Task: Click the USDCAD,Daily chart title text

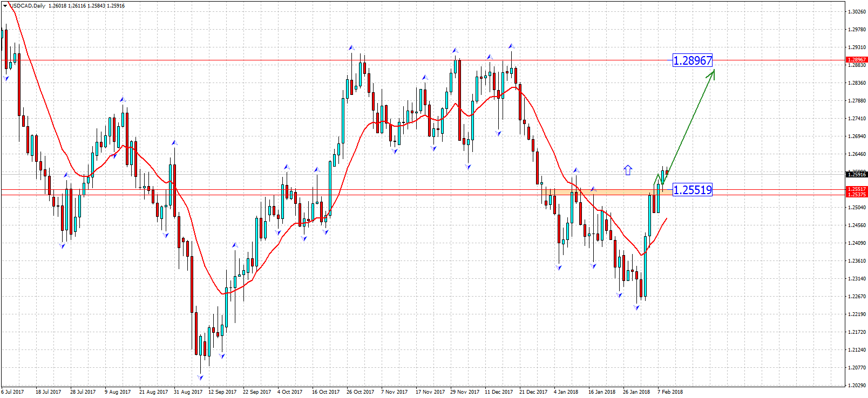Action: point(28,6)
